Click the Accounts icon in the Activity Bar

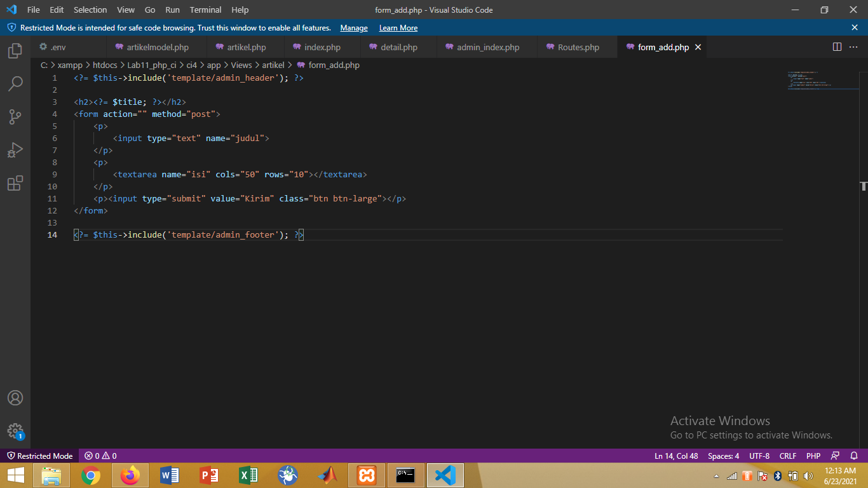click(x=15, y=398)
